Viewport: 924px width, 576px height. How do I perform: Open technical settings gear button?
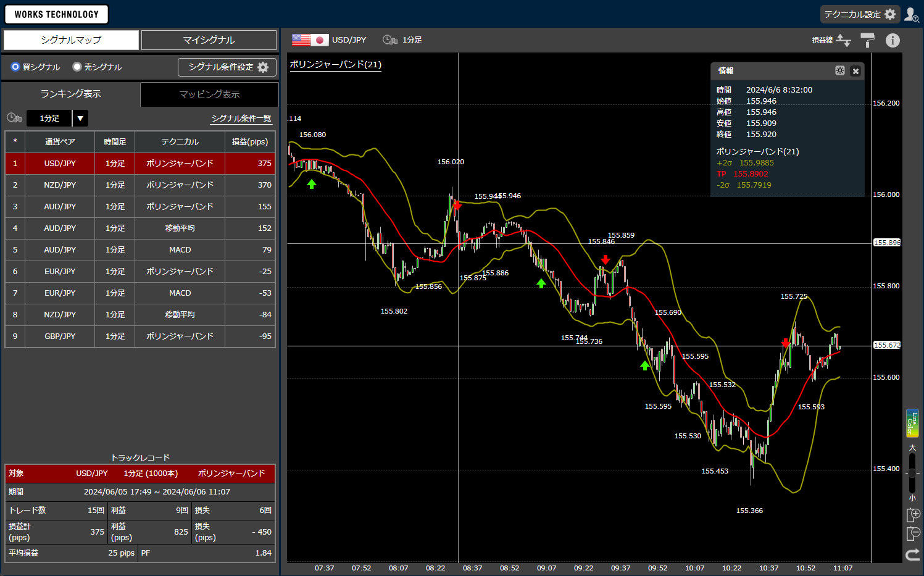click(860, 14)
